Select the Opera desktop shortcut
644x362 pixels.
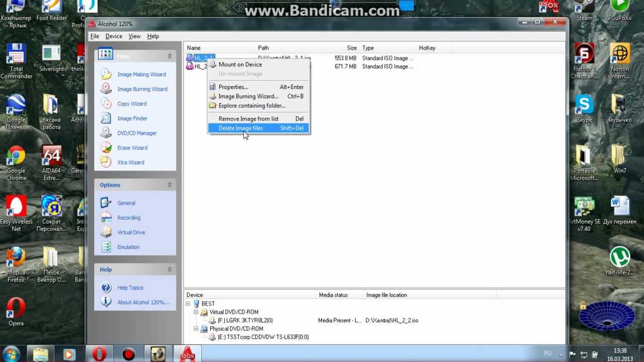coord(16,312)
